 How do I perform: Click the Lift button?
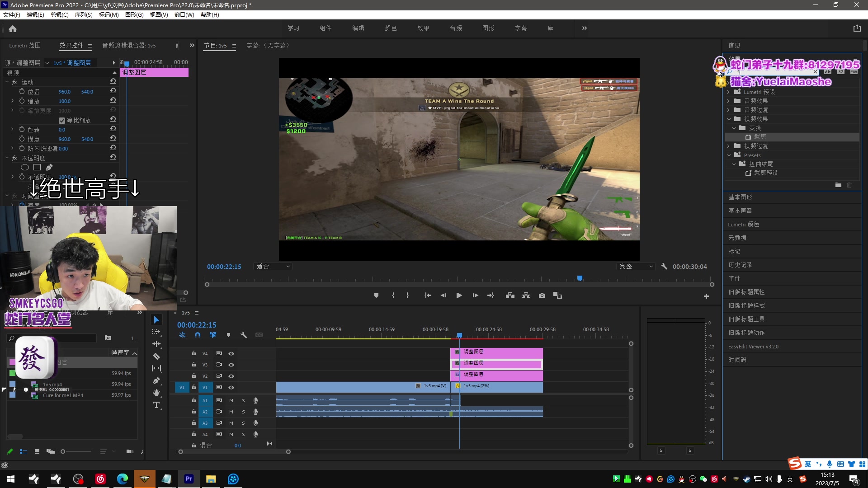(510, 296)
